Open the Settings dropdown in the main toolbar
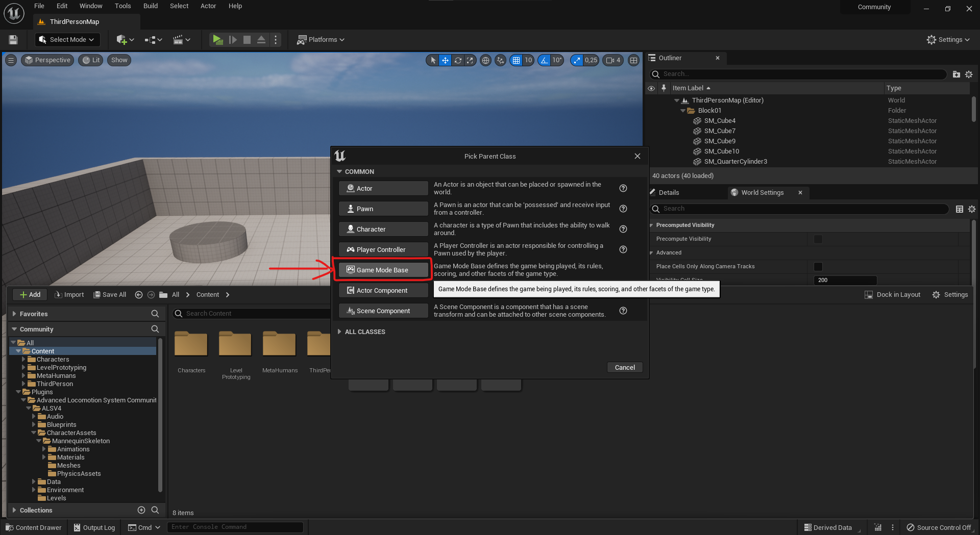The height and width of the screenshot is (535, 980). tap(948, 40)
